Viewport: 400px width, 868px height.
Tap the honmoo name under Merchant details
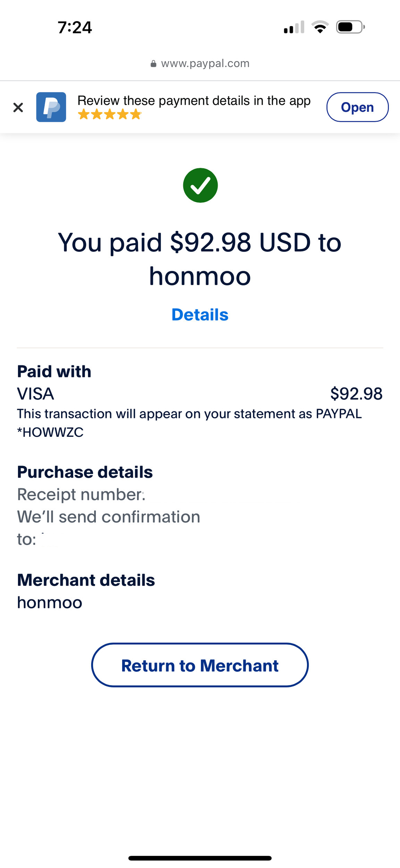pos(50,602)
